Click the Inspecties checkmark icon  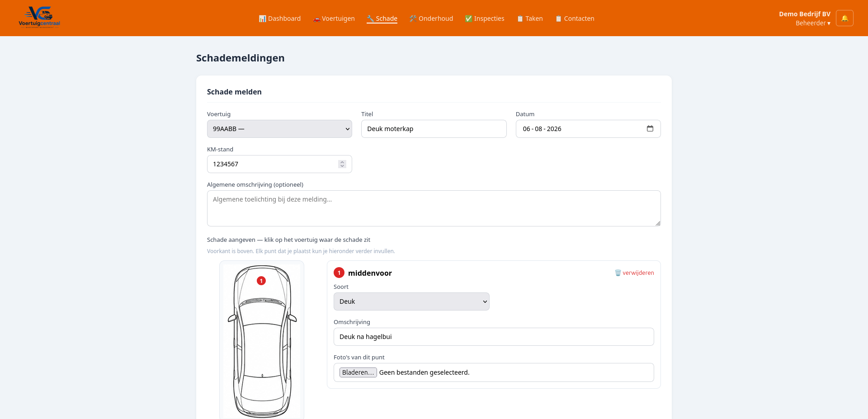(469, 19)
